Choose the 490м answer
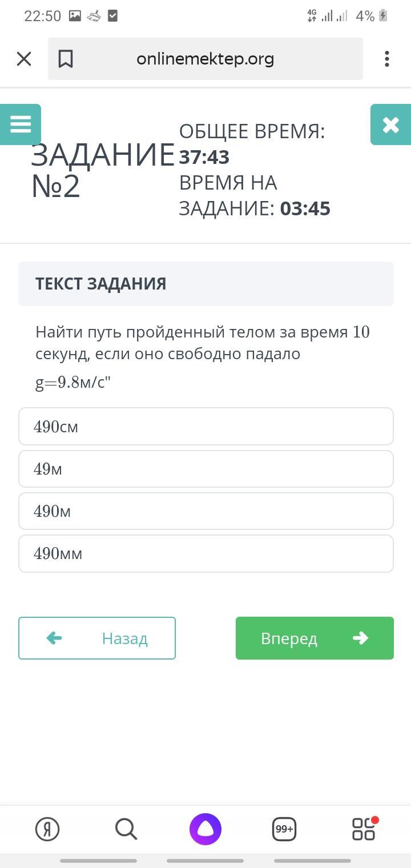The image size is (411, 868). pos(206,511)
